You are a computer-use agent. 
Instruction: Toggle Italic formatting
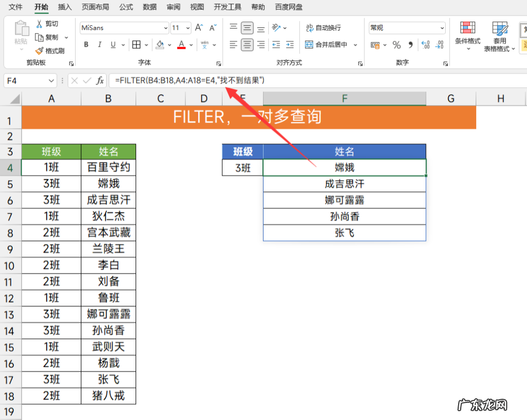pos(100,45)
